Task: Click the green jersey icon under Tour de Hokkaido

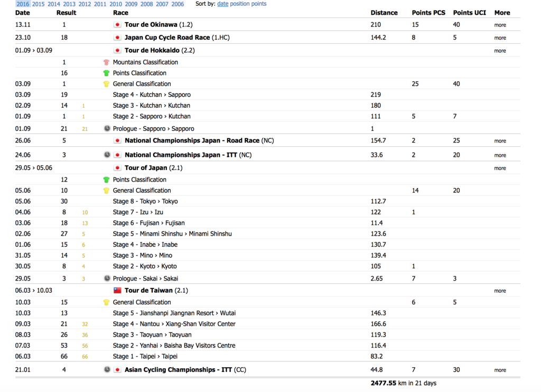Action: tap(106, 73)
